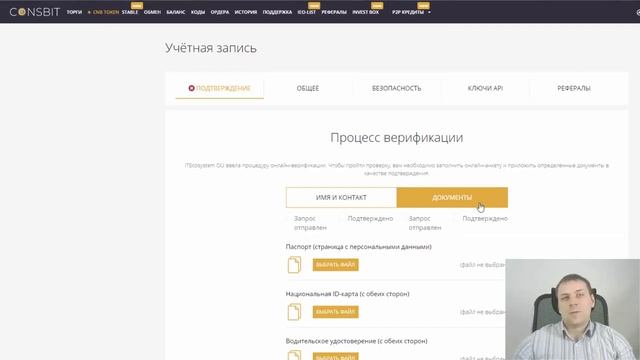Open IEO-LIST in the top navigation
The height and width of the screenshot is (360, 640).
coord(307,12)
